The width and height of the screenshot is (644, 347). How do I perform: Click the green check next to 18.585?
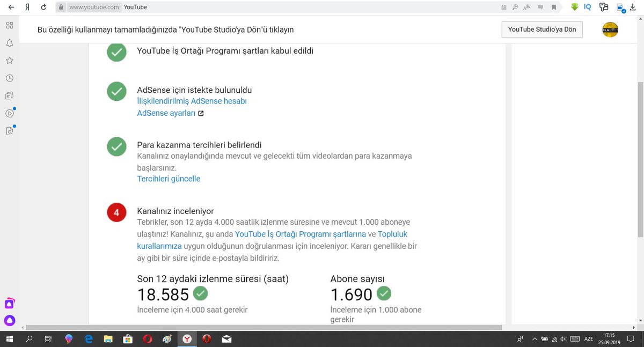coord(201,293)
